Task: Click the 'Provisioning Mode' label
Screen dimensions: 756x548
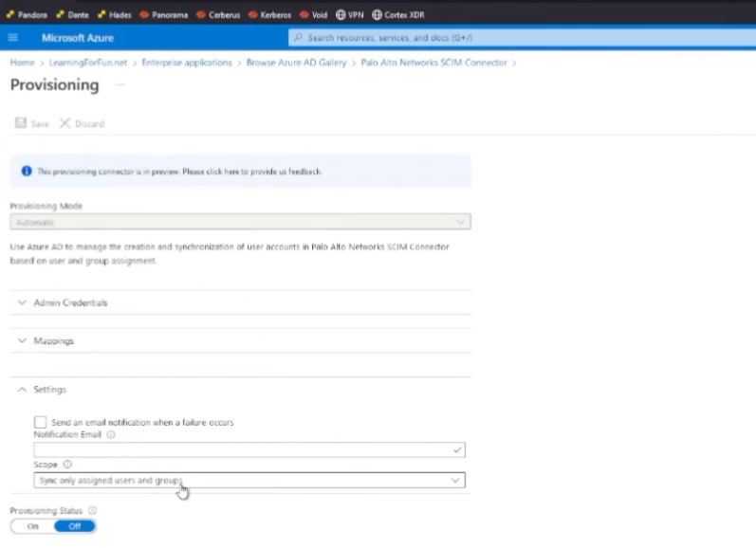Action: (x=46, y=206)
